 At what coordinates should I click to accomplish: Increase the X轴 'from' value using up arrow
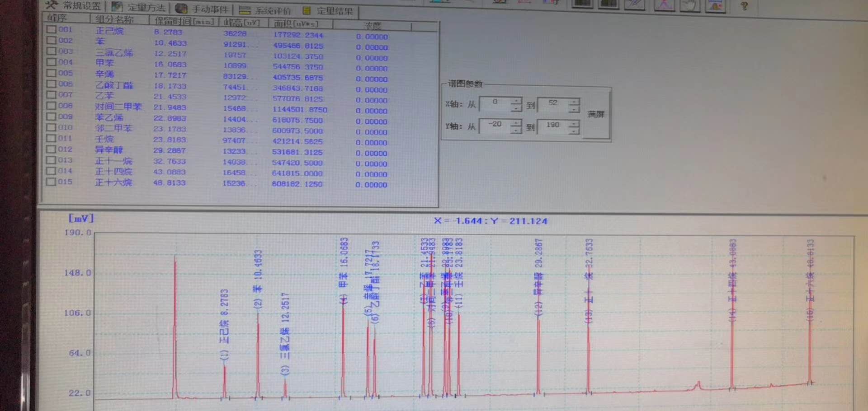[x=516, y=100]
